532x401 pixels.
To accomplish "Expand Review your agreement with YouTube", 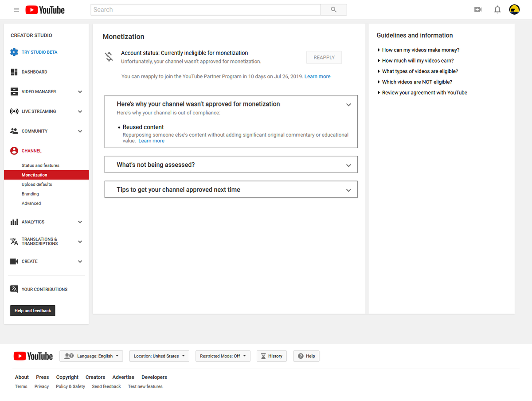I will 422,93.
